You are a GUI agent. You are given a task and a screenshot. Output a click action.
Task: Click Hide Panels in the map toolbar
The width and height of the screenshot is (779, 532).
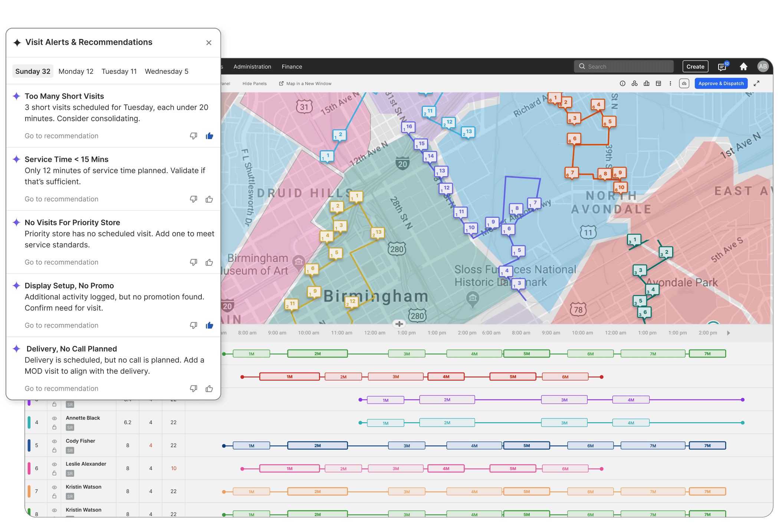[254, 84]
